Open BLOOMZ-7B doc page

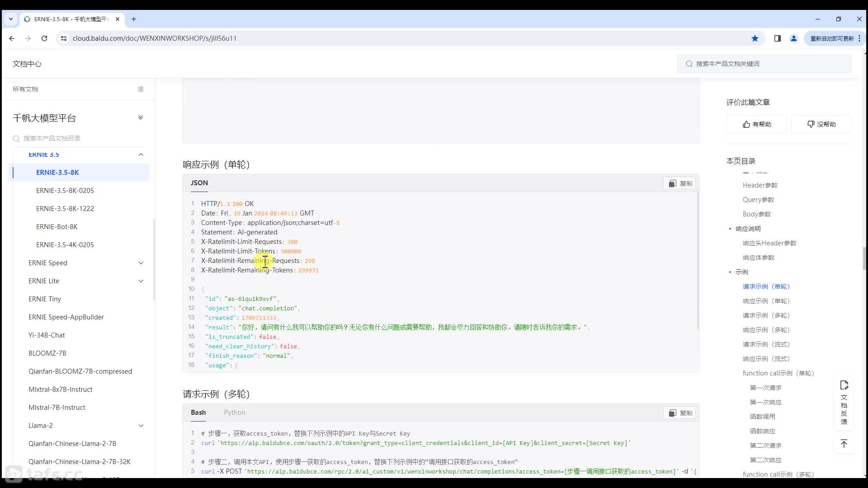pos(47,353)
